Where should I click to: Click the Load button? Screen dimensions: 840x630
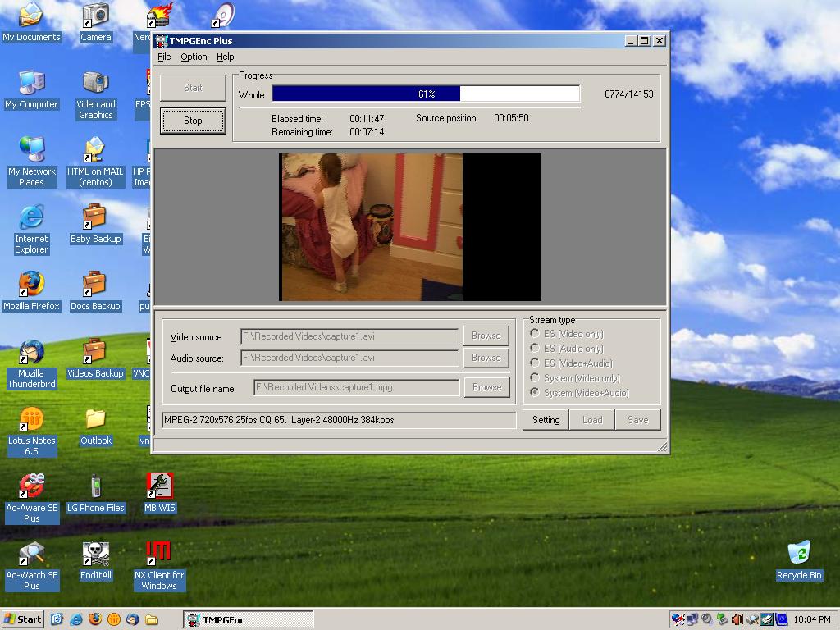[592, 420]
